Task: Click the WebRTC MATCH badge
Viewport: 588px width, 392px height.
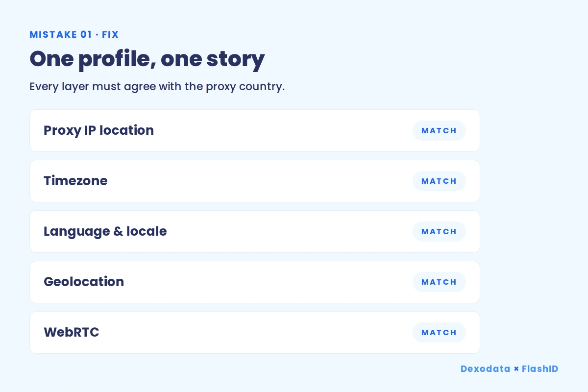Action: [439, 332]
